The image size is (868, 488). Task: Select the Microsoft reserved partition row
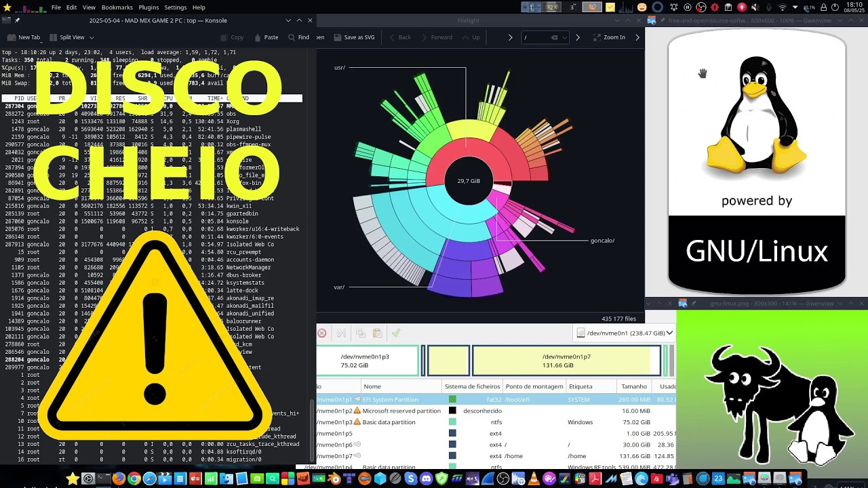(x=496, y=411)
